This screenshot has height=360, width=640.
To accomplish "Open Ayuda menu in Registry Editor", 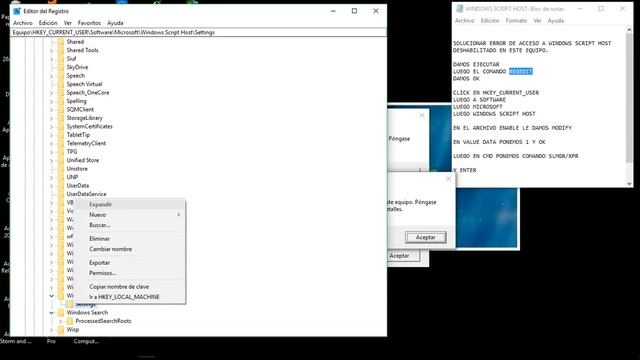I will point(115,23).
